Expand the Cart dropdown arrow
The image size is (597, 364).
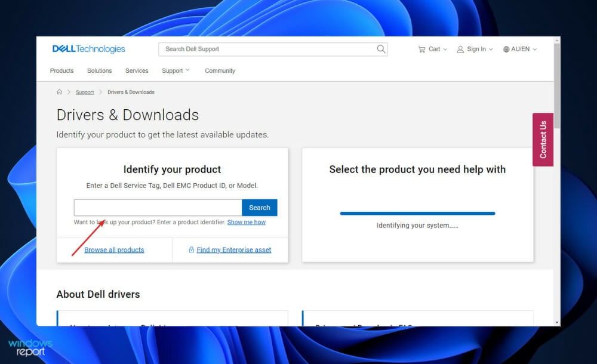pyautogui.click(x=445, y=49)
